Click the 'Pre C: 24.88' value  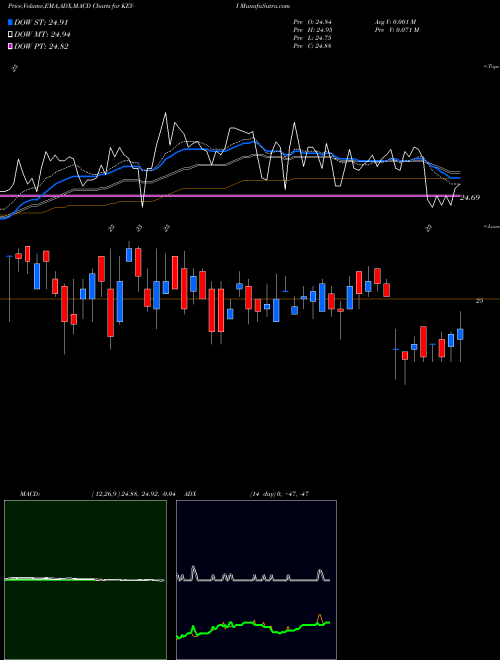point(312,46)
